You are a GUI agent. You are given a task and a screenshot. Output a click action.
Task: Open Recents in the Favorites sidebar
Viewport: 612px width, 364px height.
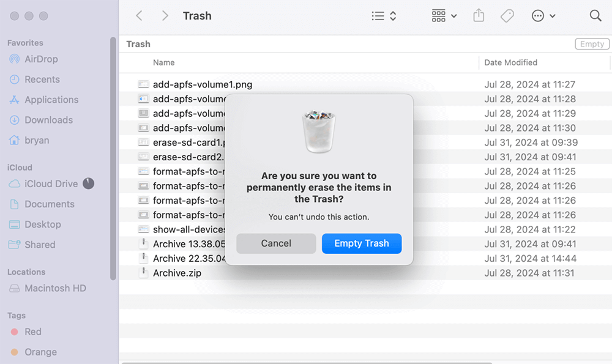click(x=42, y=79)
